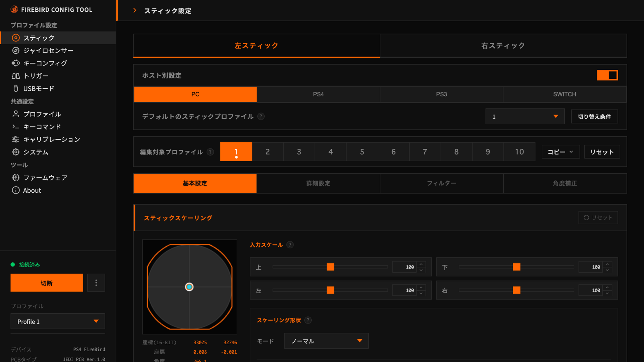Select the USB Mode (USBモード) icon

[x=16, y=88]
